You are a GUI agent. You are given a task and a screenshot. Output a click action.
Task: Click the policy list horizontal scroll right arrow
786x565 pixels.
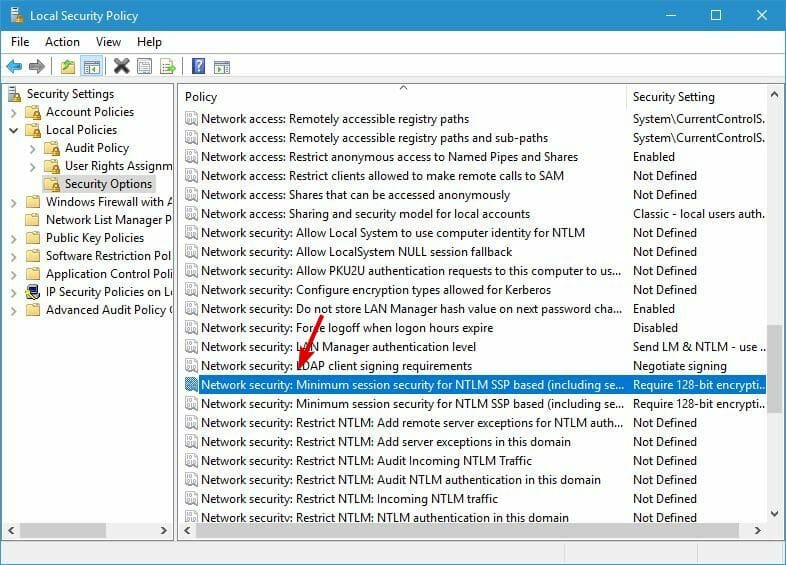(x=757, y=530)
